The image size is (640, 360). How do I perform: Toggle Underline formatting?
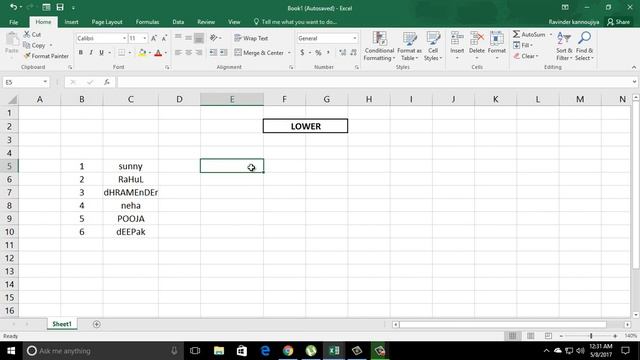pos(101,53)
